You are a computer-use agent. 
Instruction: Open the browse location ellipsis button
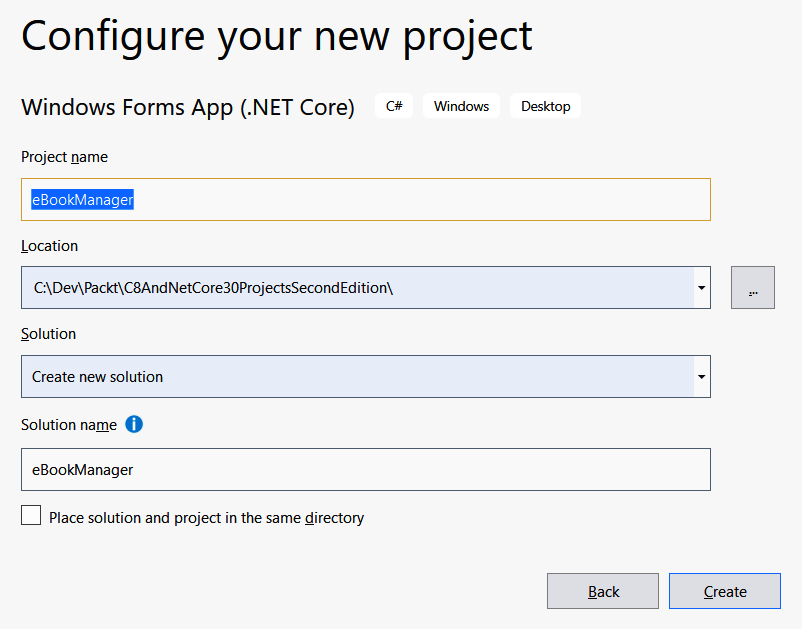752,287
